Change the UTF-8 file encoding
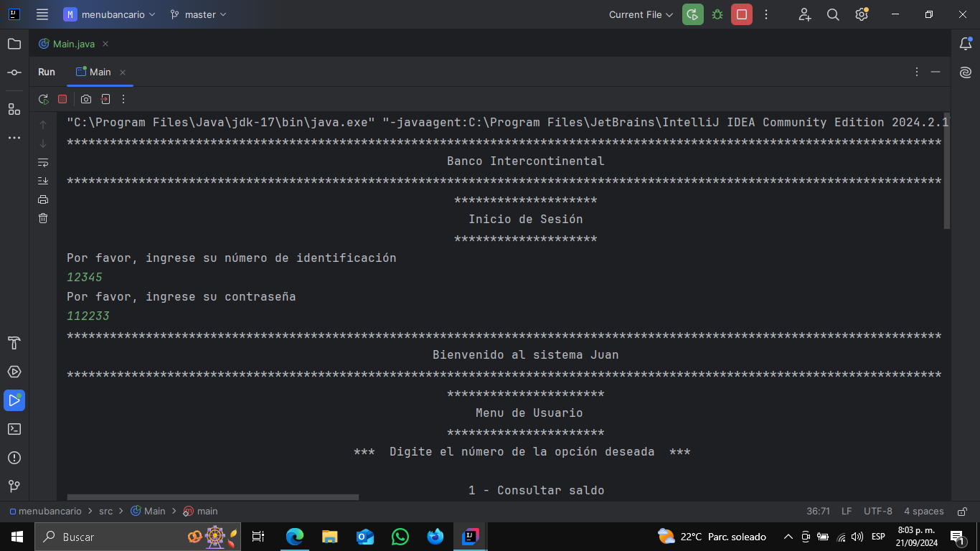Screen dimensions: 980x551 878,511
